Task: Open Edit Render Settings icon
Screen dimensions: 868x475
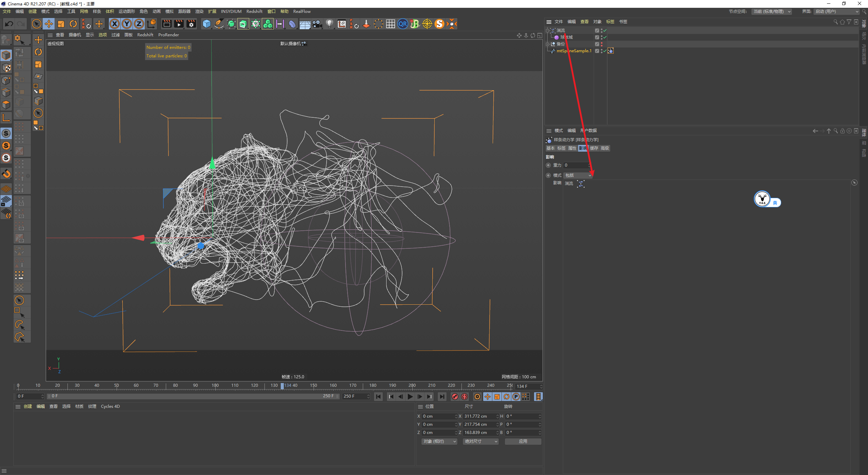Action: click(191, 24)
